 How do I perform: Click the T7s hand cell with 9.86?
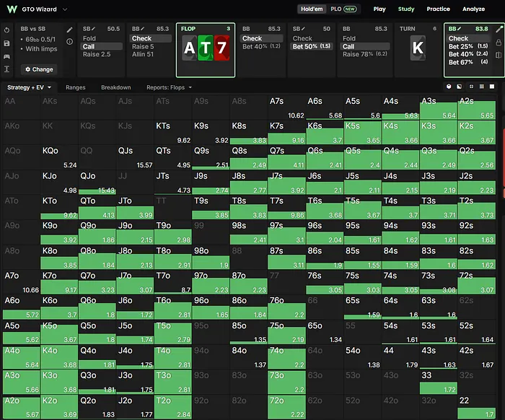point(287,207)
